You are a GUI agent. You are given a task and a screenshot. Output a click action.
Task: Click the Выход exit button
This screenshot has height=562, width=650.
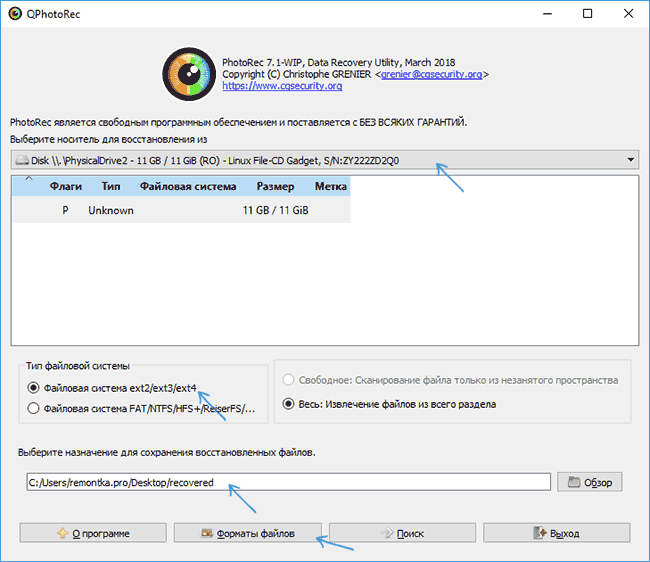(x=557, y=533)
